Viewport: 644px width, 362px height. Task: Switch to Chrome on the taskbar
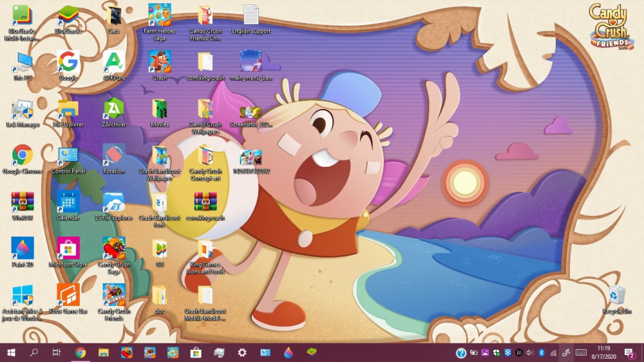click(x=80, y=352)
